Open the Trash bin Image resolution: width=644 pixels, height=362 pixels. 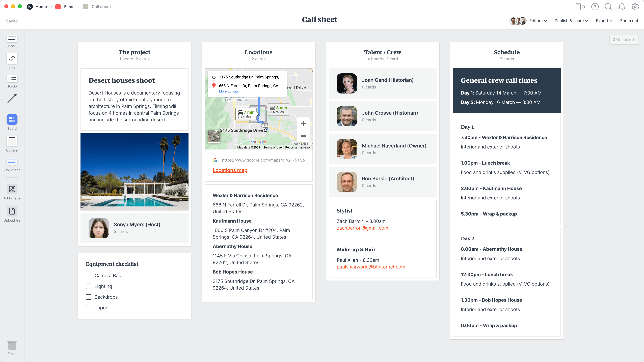pos(12,346)
